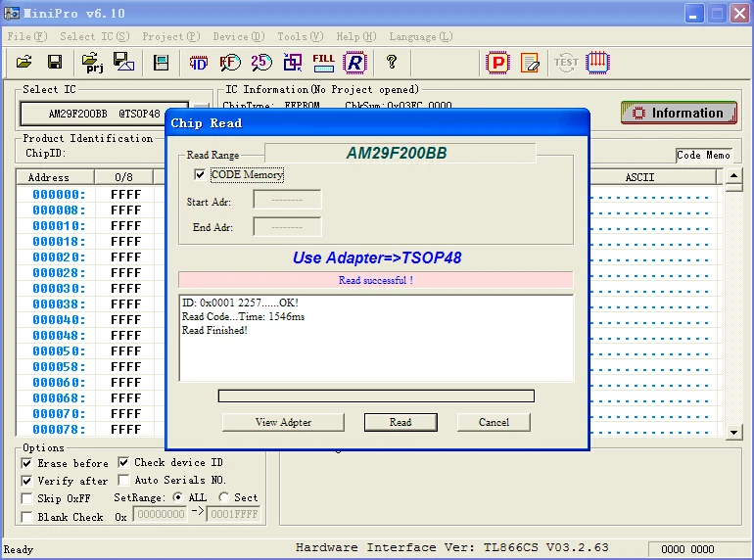Toggle Check device ID option

(123, 462)
